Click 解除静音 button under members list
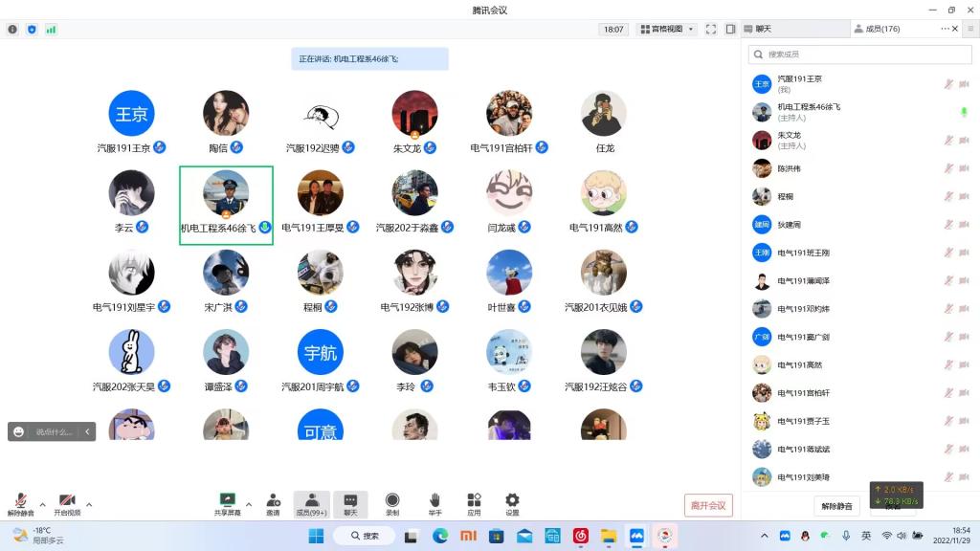This screenshot has width=980, height=551. [835, 505]
